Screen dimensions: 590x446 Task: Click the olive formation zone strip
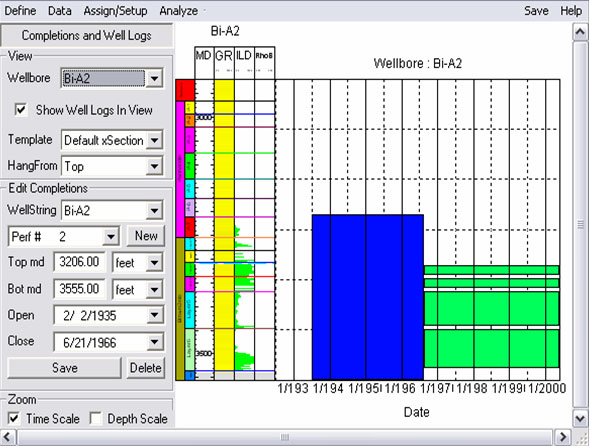180,309
